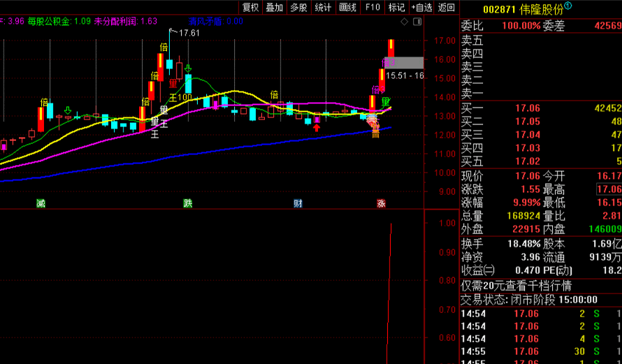Open the F10 company info

tap(373, 7)
